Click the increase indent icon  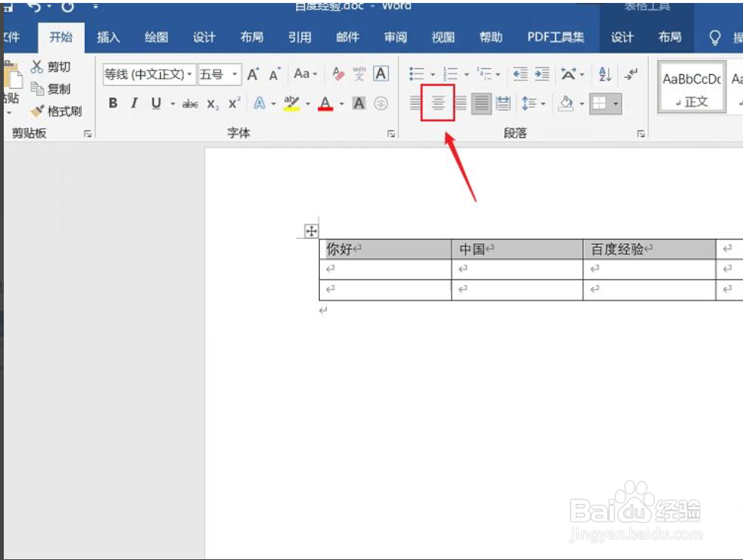[x=541, y=73]
